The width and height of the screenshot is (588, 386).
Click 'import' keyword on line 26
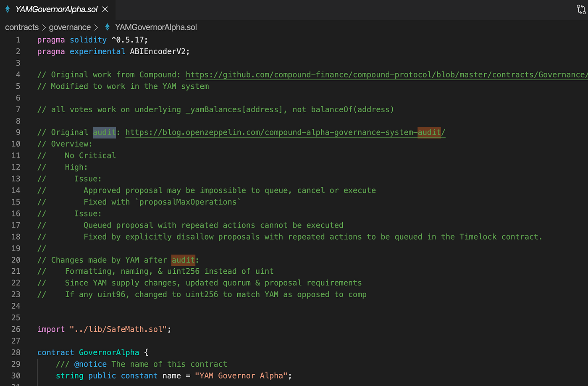tap(51, 329)
